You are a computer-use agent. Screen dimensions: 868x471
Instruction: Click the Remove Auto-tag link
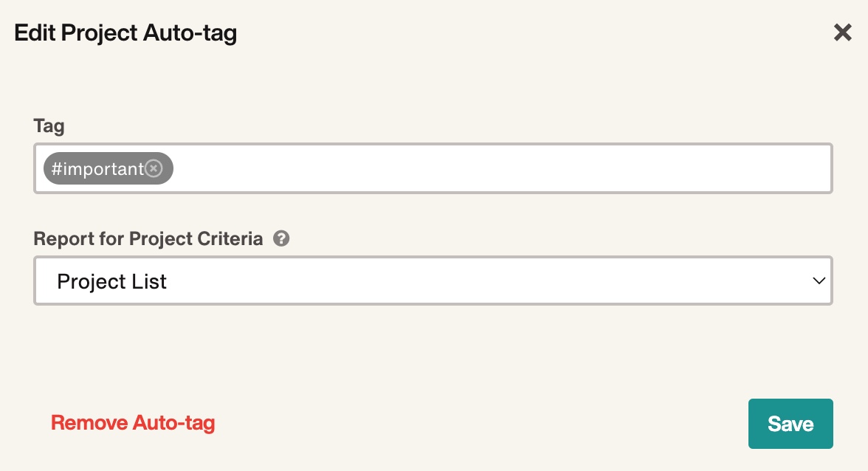[133, 423]
